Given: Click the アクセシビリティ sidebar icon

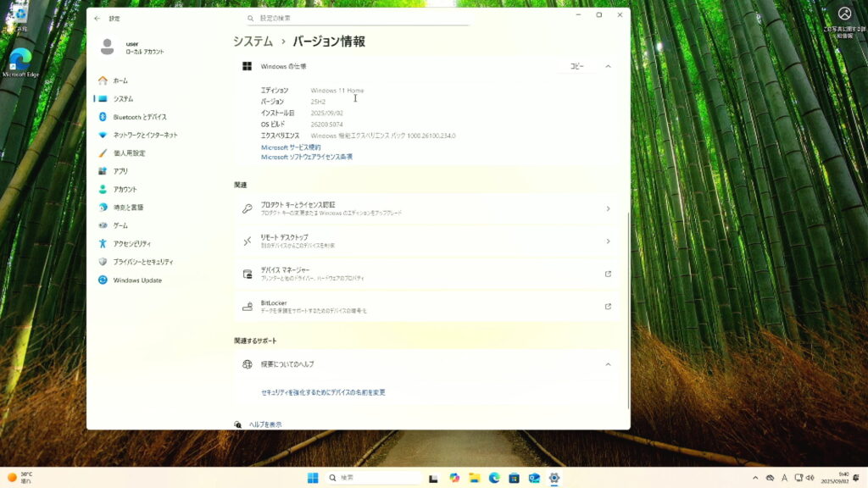Looking at the screenshot, I should tap(103, 244).
